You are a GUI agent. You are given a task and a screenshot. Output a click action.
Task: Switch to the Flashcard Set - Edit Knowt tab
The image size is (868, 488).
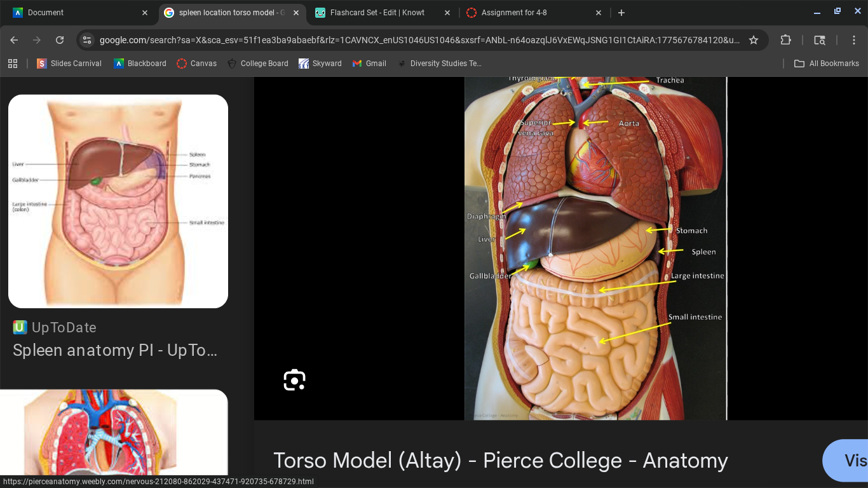point(383,13)
